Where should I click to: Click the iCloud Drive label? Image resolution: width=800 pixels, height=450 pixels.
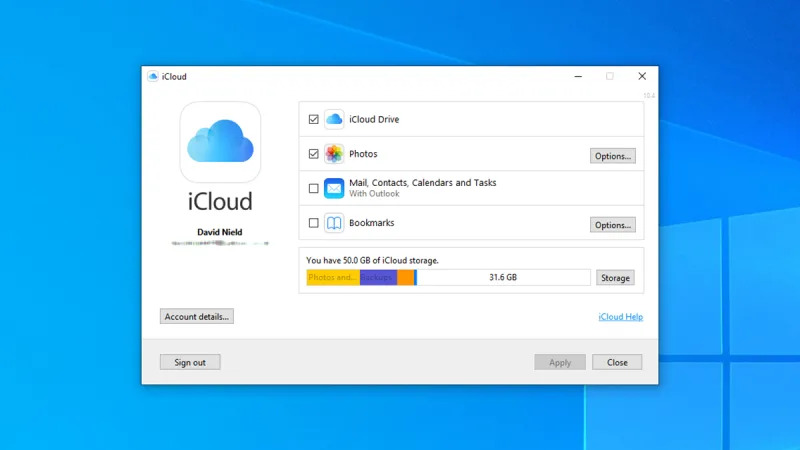[x=374, y=119]
